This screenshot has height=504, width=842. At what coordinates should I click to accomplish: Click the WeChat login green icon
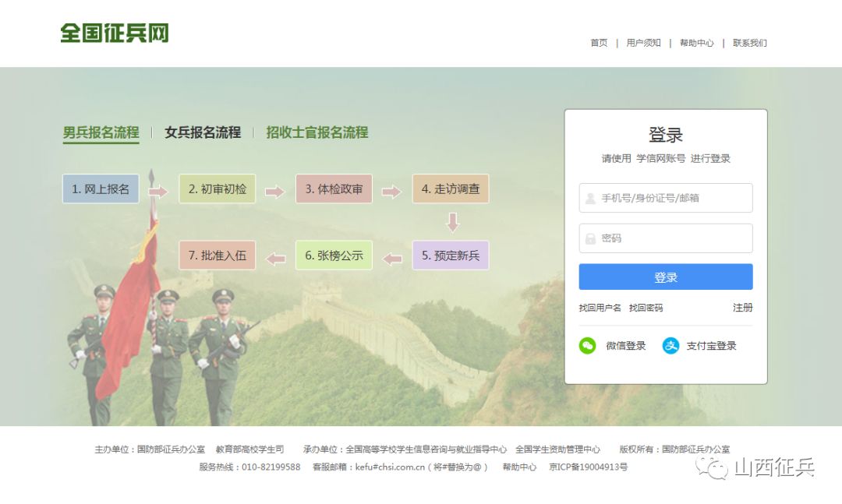pos(587,346)
